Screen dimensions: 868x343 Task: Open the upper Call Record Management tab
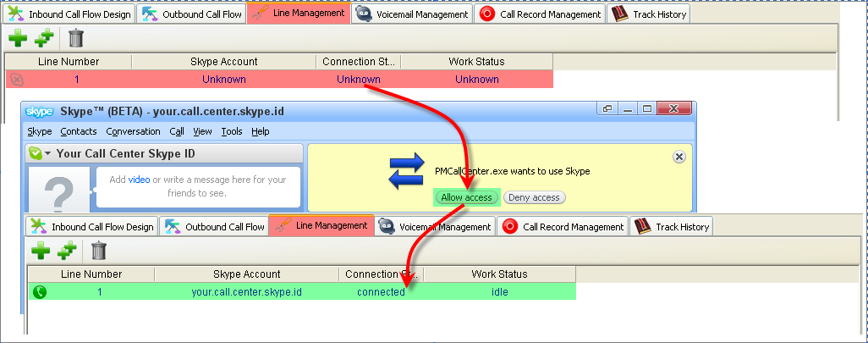[540, 14]
